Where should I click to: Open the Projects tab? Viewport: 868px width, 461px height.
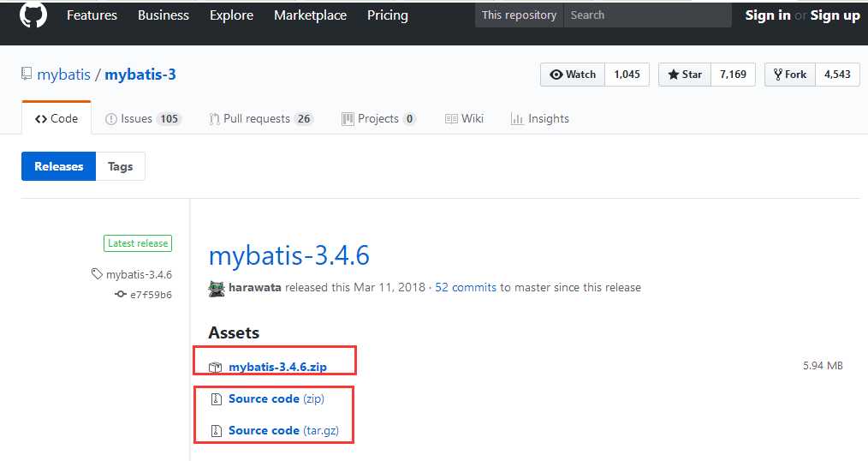tap(378, 118)
